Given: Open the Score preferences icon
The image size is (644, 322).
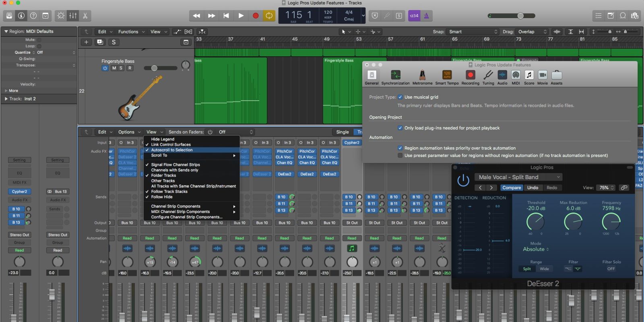Looking at the screenshot, I should 529,75.
